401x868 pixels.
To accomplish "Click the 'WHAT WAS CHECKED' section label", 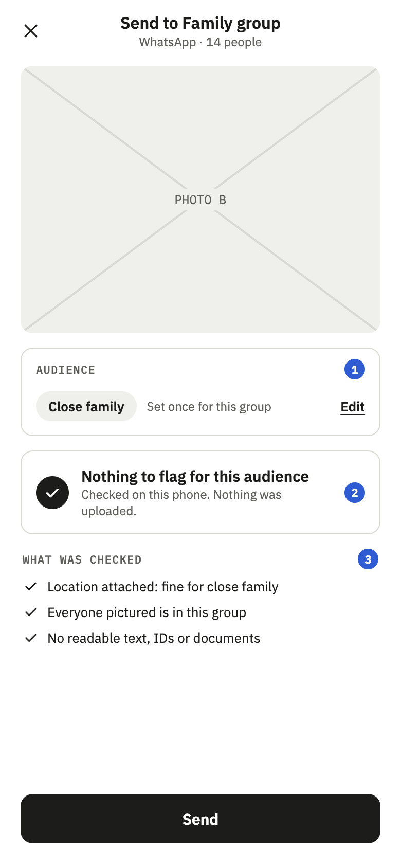I will 82,560.
